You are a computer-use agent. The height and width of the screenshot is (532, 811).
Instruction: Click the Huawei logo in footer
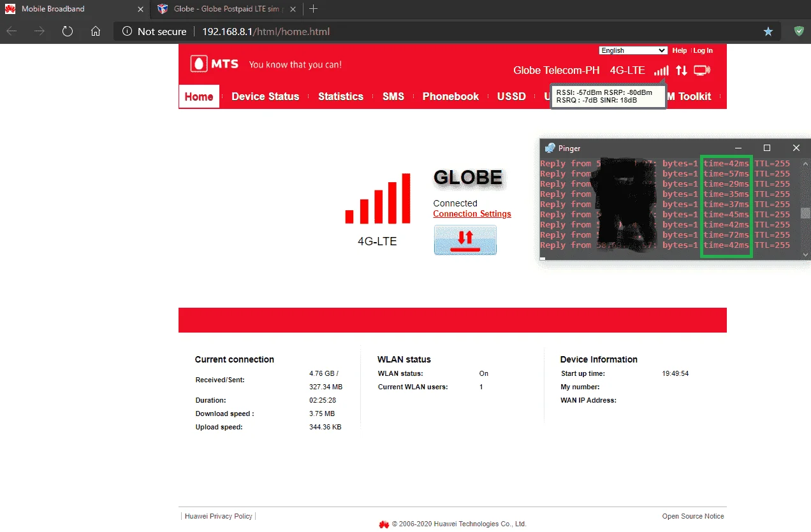[384, 524]
